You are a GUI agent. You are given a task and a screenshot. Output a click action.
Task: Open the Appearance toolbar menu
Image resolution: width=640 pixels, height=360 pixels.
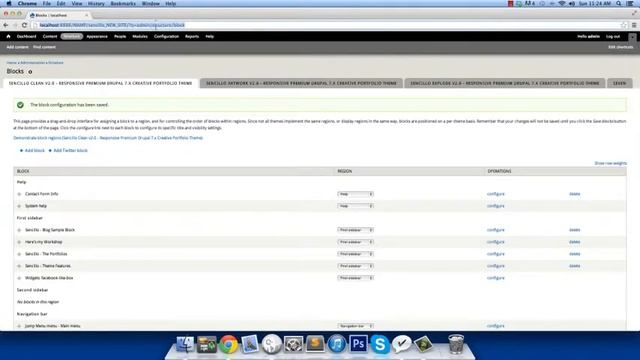click(x=97, y=36)
